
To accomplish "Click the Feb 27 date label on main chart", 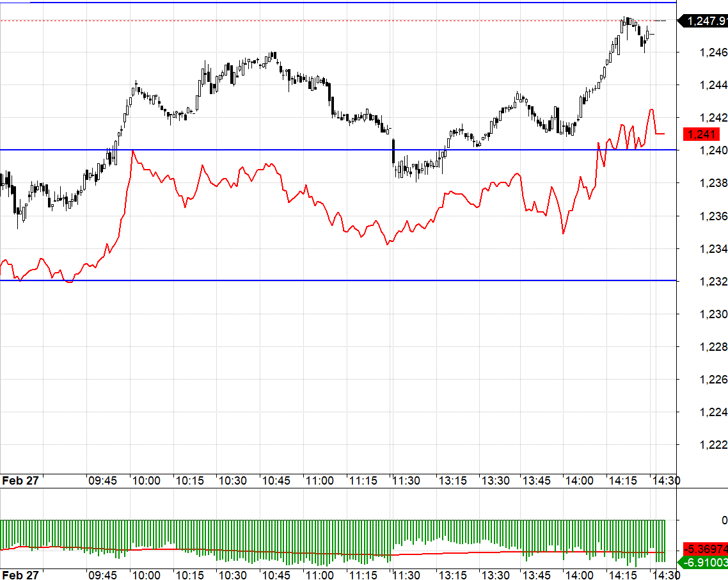I will pos(20,481).
